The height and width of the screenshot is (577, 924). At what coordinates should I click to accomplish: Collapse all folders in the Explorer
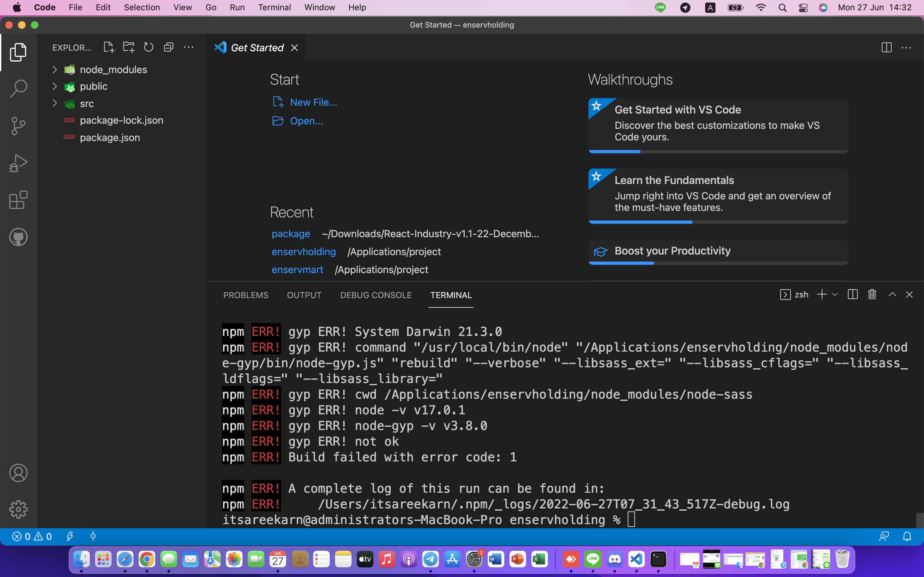(x=168, y=48)
